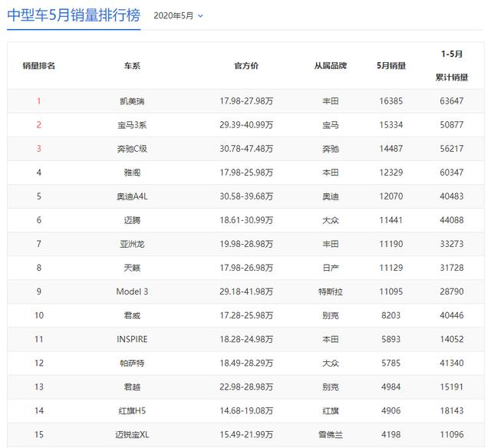The height and width of the screenshot is (448, 491).
Task: Click the 中型车5月销量排行榜 title tab
Action: 74,15
